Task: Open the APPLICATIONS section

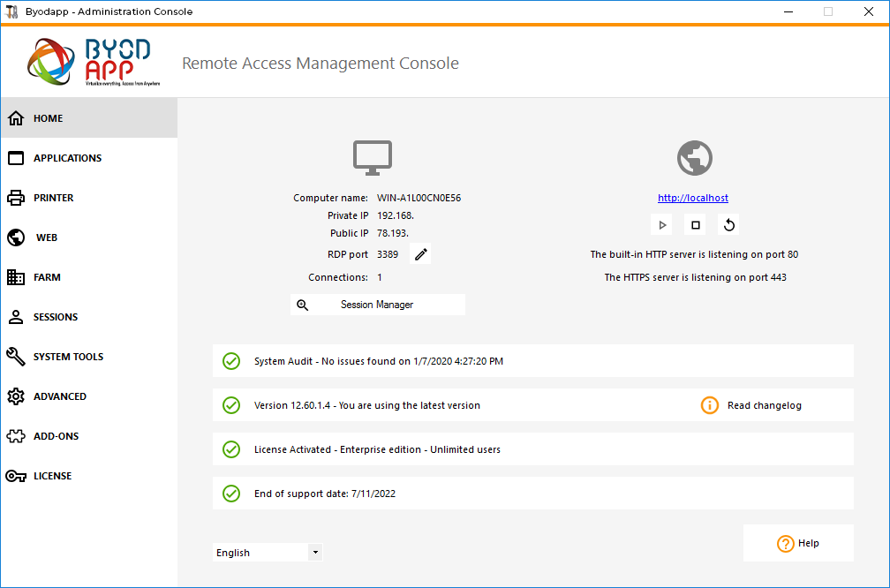Action: [89, 158]
